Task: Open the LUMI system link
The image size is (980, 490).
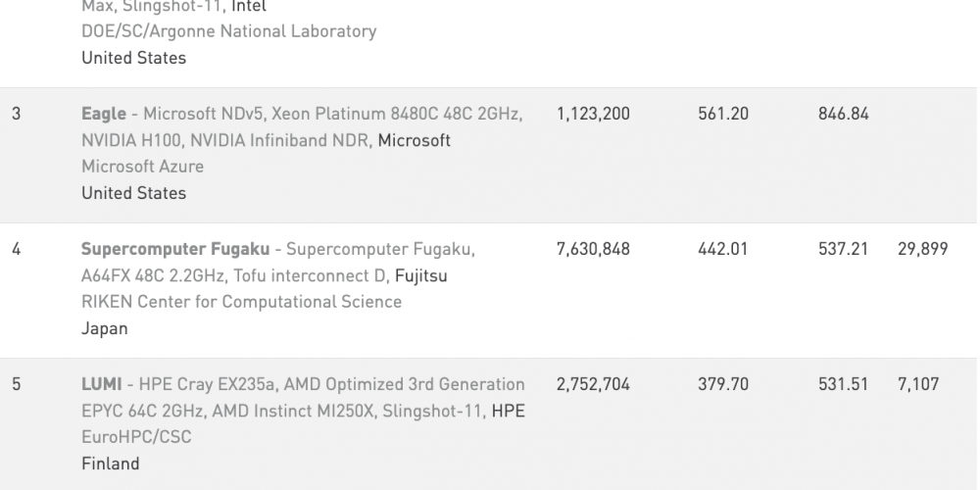Action: pyautogui.click(x=101, y=384)
